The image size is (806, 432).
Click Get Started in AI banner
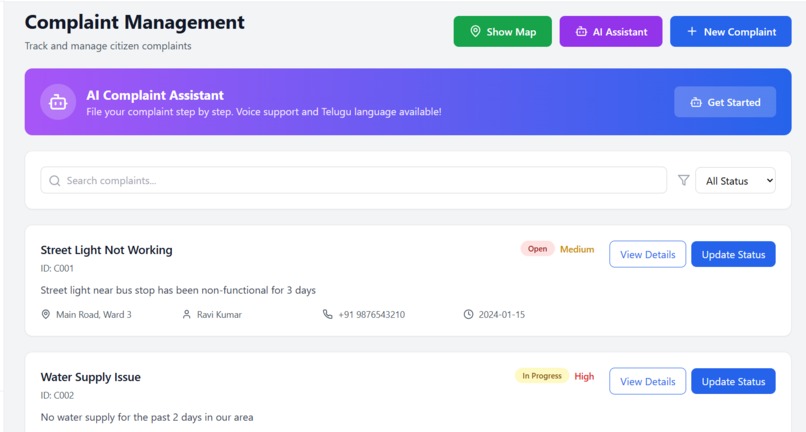tap(725, 102)
